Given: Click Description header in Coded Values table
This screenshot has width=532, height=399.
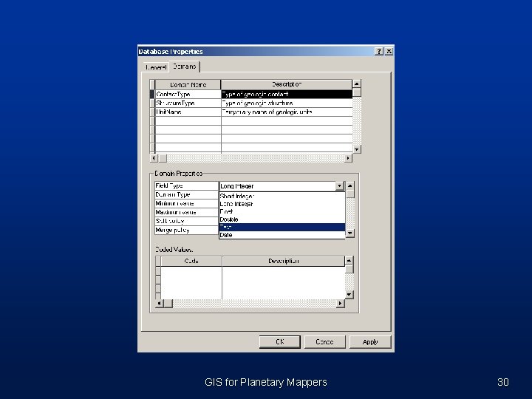Looking at the screenshot, I should pyautogui.click(x=284, y=261).
